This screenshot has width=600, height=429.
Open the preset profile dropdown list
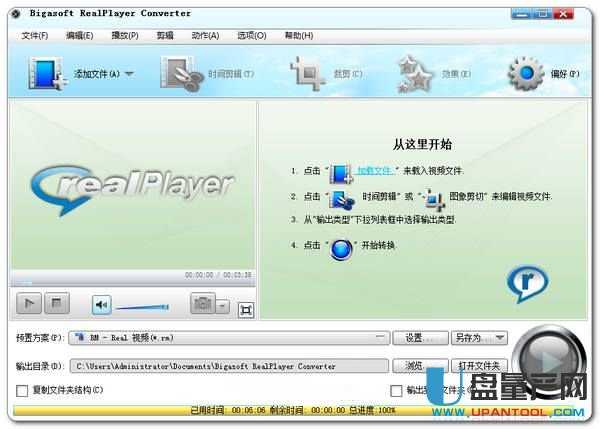(383, 338)
